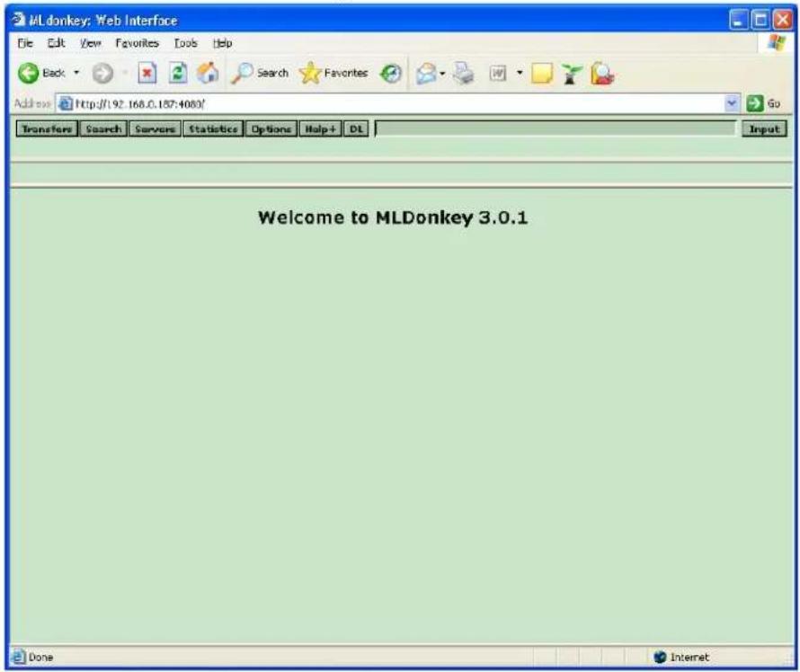Open the MLDonkey Servers button

coord(156,129)
